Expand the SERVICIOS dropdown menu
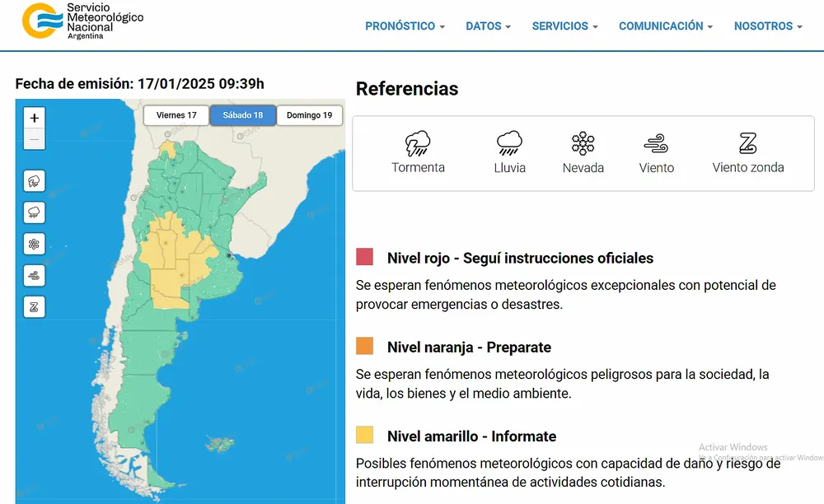 (564, 26)
